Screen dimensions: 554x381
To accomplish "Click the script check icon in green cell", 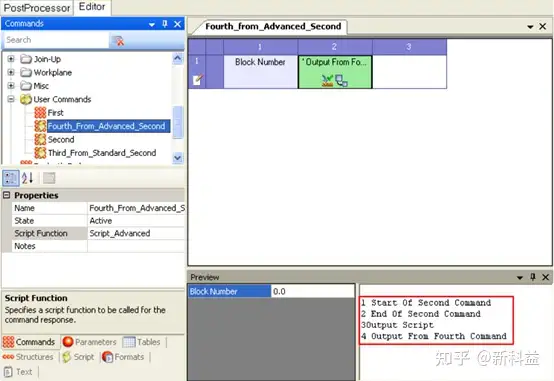I will (x=328, y=81).
